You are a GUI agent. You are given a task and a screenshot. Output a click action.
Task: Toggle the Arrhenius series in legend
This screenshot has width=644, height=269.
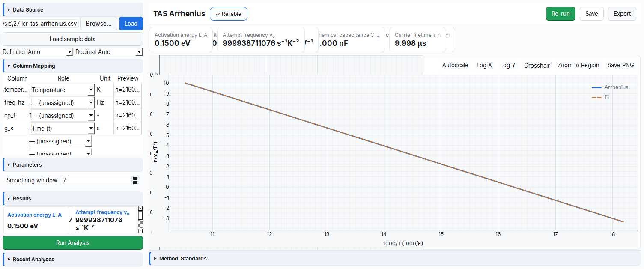pos(610,87)
